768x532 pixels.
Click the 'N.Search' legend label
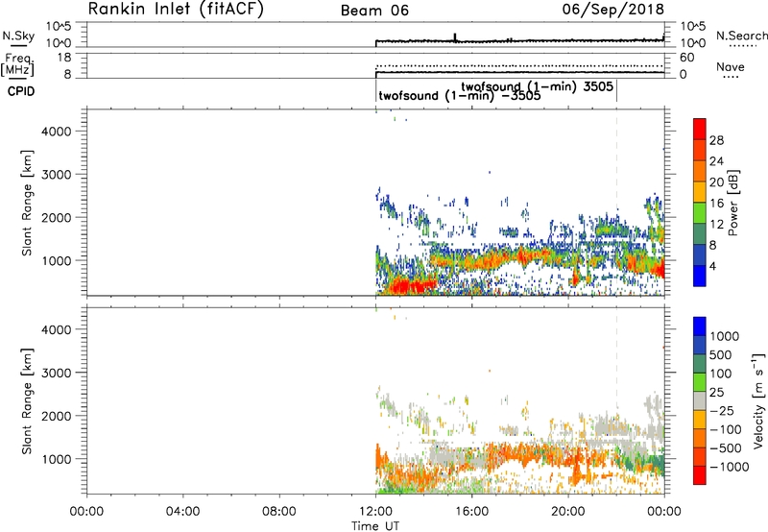pyautogui.click(x=741, y=36)
